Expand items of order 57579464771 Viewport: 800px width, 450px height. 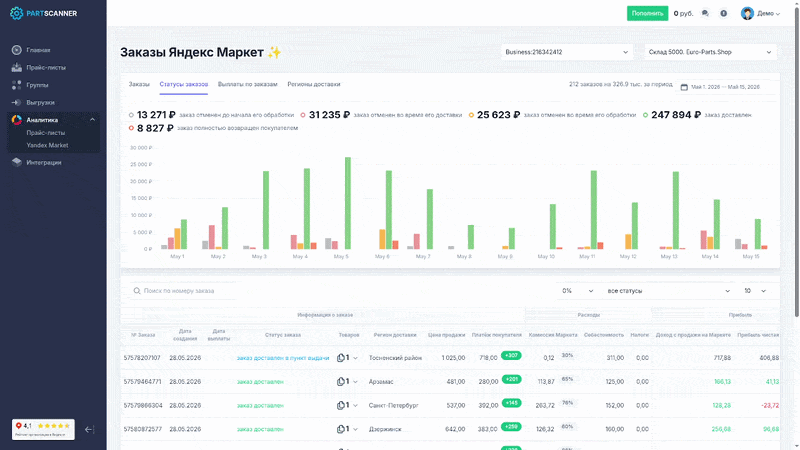(356, 382)
